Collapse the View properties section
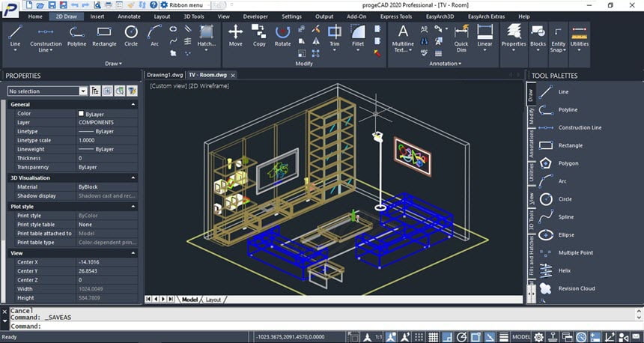The image size is (644, 343). click(133, 253)
